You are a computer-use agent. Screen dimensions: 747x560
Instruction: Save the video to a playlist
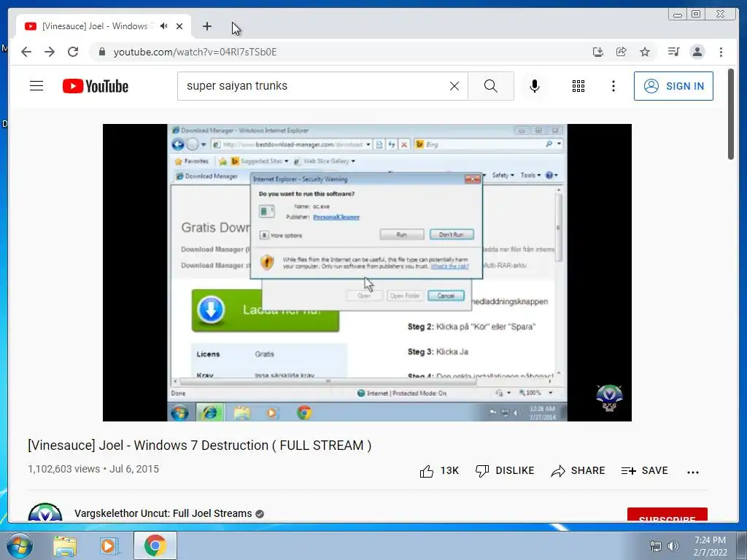click(x=645, y=471)
